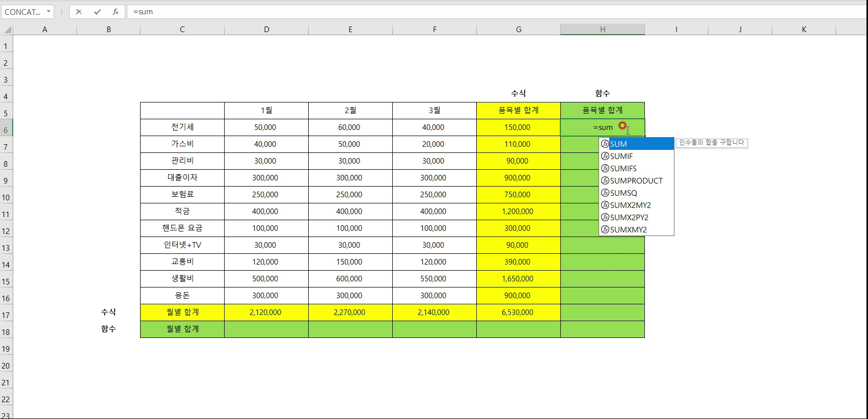Select column G header
Viewport: 868px width, 419px height.
(x=519, y=30)
